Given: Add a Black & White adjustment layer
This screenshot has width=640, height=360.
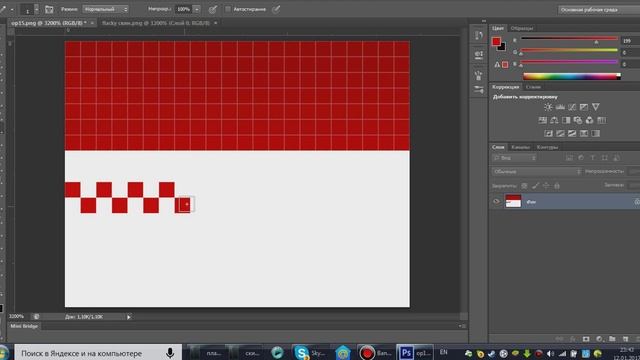Looking at the screenshot, I should coord(566,120).
